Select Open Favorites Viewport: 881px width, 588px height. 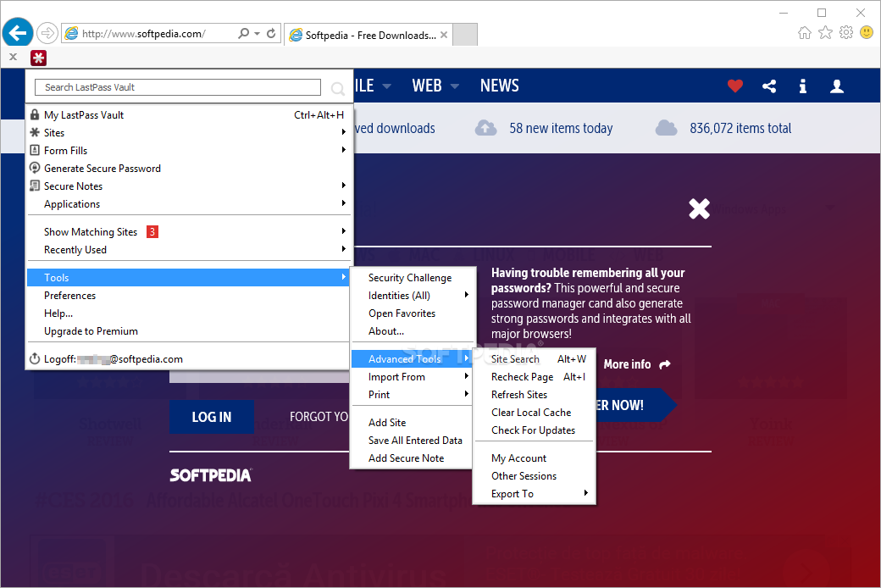pyautogui.click(x=412, y=313)
